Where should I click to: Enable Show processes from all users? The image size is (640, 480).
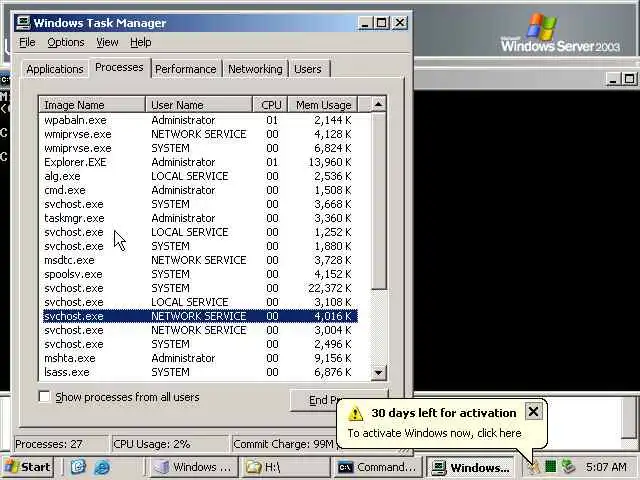(x=44, y=397)
